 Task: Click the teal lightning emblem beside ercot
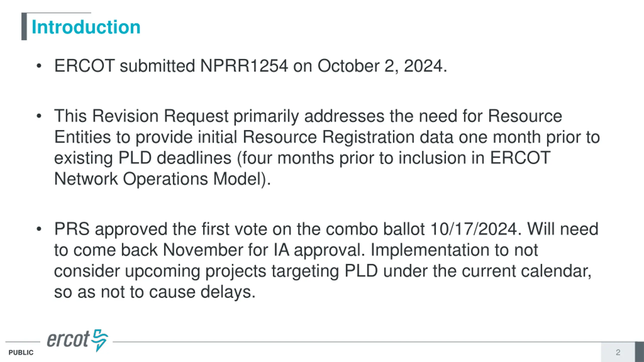(x=100, y=340)
